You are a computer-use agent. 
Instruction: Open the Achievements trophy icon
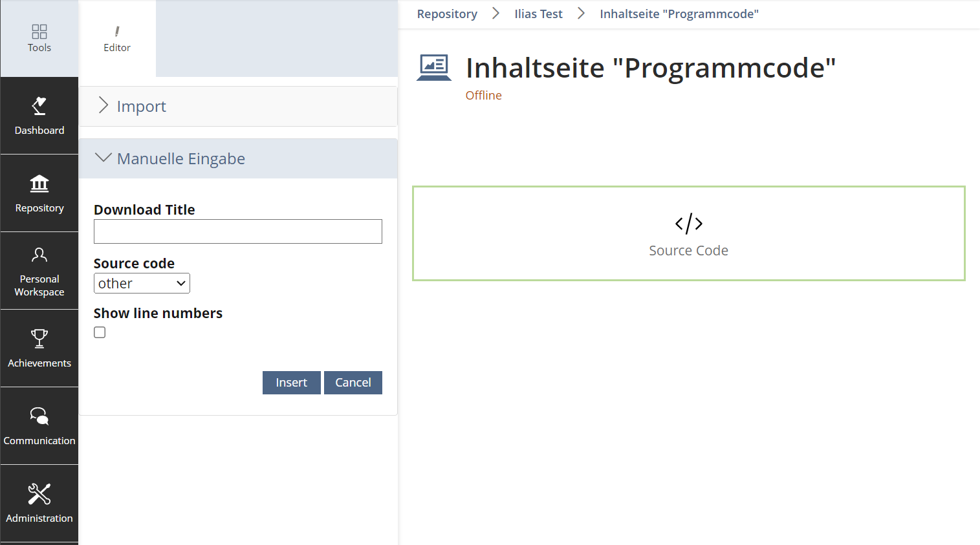pyautogui.click(x=39, y=338)
